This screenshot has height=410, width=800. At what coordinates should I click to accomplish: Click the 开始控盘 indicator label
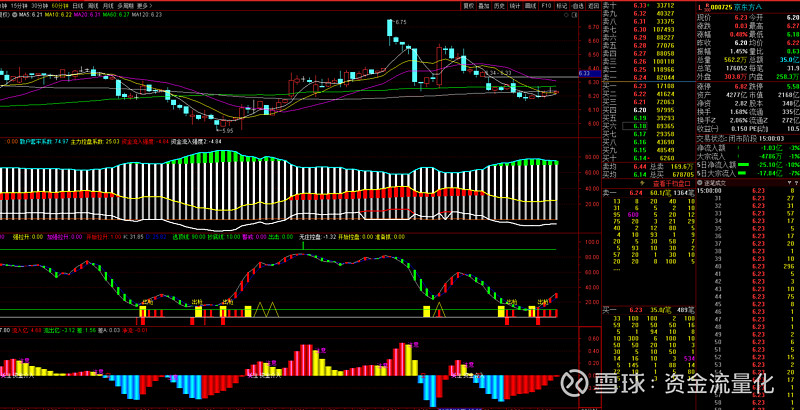pos(356,237)
